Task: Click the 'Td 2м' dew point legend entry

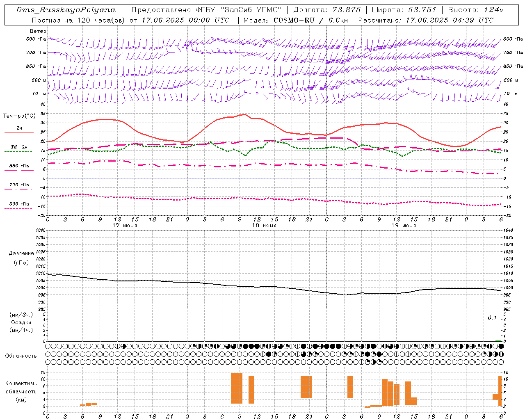Action: pyautogui.click(x=19, y=147)
